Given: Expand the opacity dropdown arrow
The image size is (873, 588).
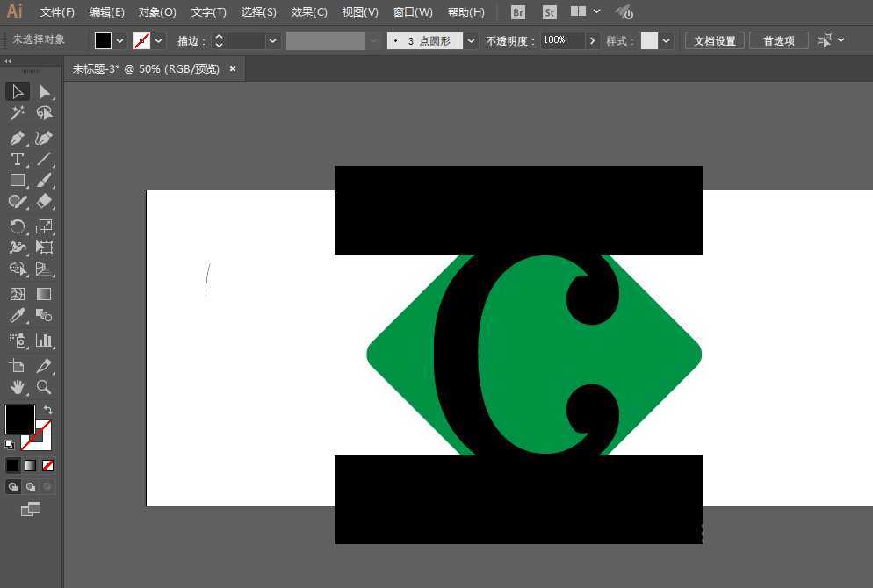Looking at the screenshot, I should 592,39.
